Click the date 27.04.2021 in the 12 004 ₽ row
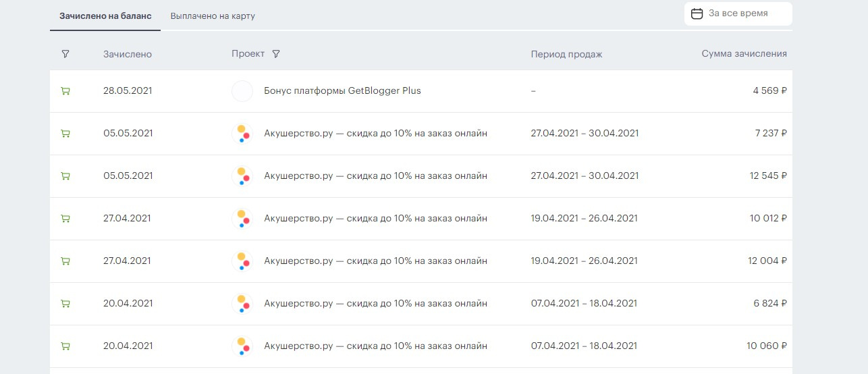868x374 pixels. pos(127,261)
